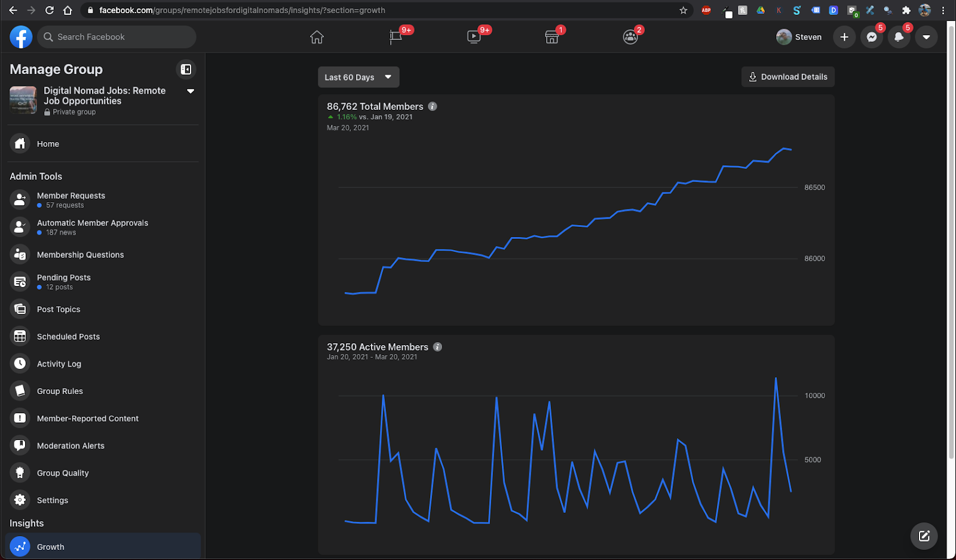Open the Watch video icon

coord(474,37)
